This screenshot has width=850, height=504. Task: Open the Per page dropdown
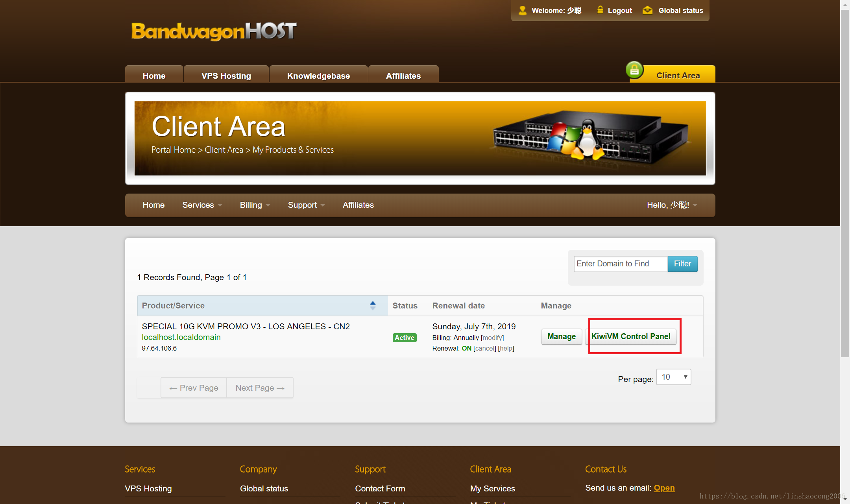coord(673,377)
